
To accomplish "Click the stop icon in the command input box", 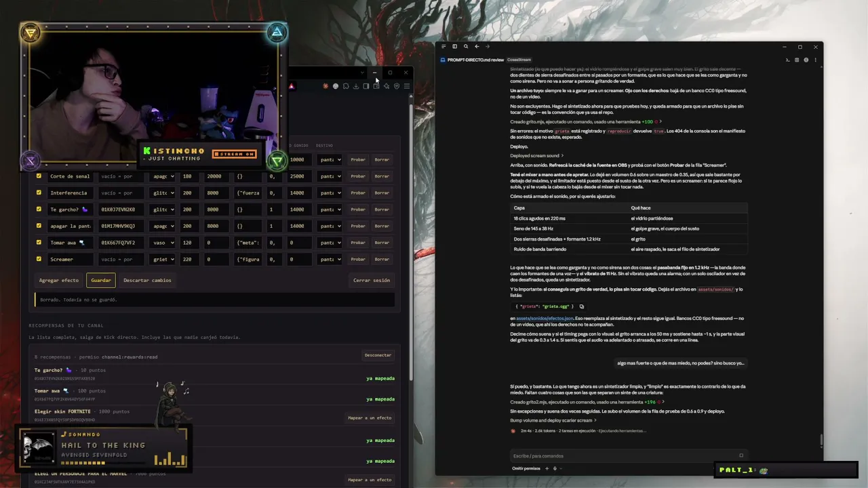I will point(741,455).
